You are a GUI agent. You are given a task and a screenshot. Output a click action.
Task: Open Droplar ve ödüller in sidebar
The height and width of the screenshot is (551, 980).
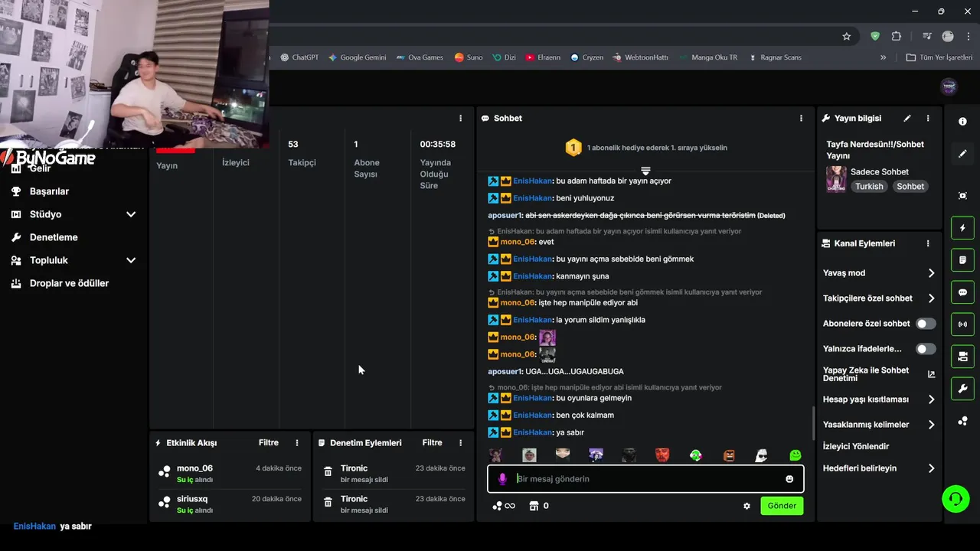pos(69,283)
